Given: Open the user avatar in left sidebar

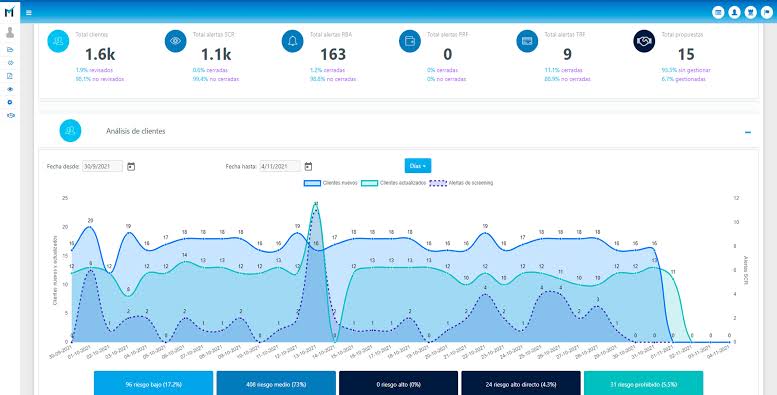Looking at the screenshot, I should pyautogui.click(x=10, y=33).
